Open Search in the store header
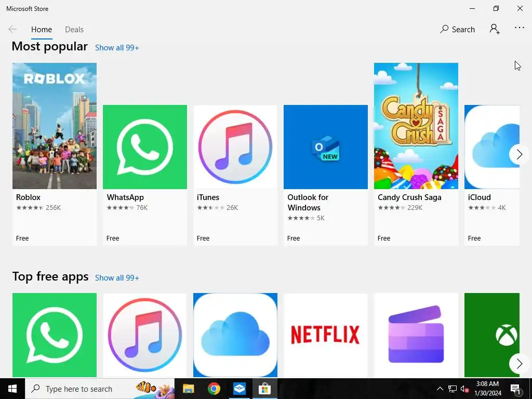This screenshot has width=532, height=399. coord(457,29)
